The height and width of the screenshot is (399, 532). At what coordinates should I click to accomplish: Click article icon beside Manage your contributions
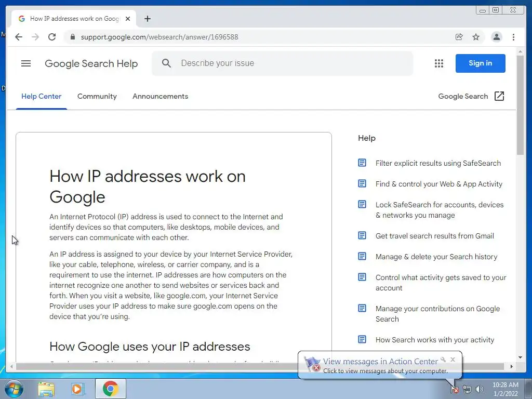pyautogui.click(x=362, y=308)
